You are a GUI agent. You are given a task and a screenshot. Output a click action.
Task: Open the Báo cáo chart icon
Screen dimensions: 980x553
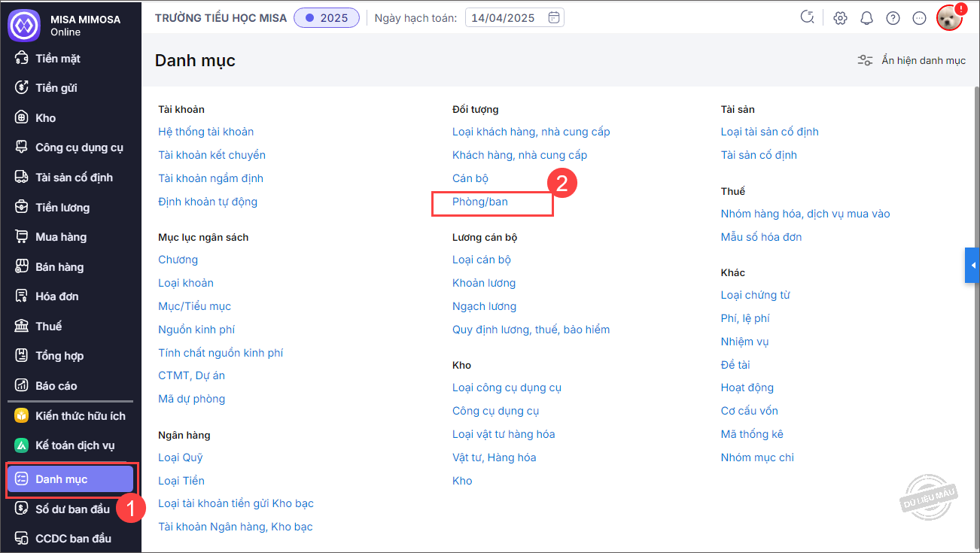(22, 386)
